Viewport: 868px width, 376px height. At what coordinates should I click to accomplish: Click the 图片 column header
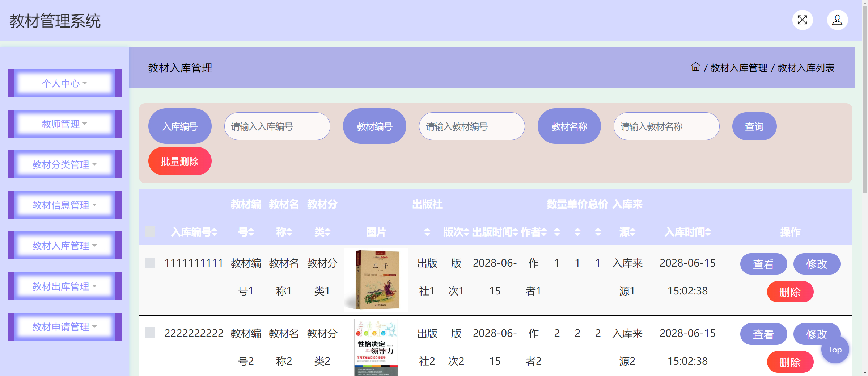[376, 232]
